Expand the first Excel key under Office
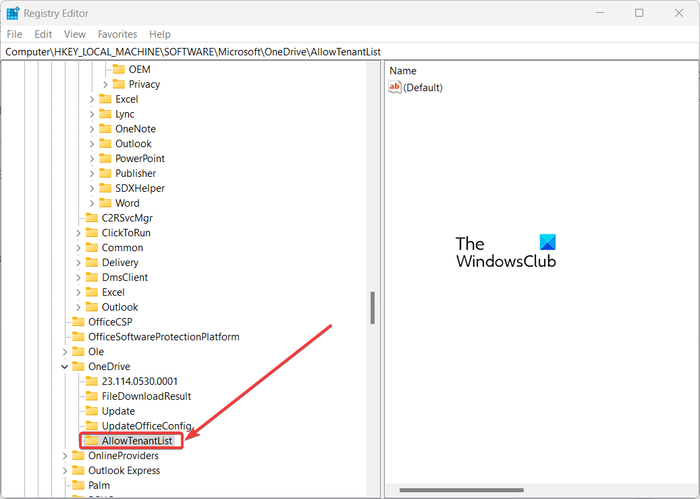 [x=92, y=99]
